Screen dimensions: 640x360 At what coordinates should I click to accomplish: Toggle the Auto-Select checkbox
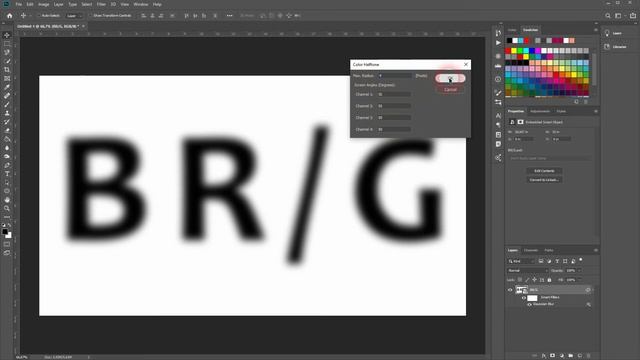[40, 16]
